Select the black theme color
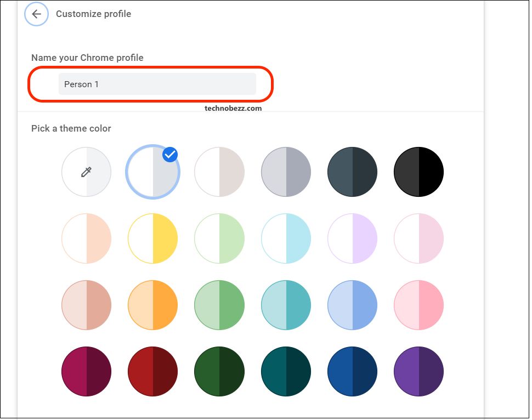This screenshot has width=532, height=420. click(418, 172)
